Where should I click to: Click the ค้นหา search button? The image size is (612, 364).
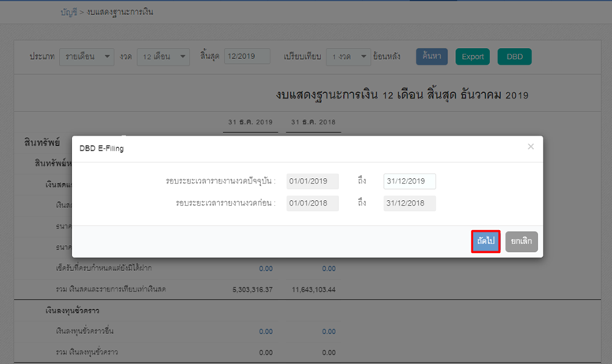(x=431, y=57)
